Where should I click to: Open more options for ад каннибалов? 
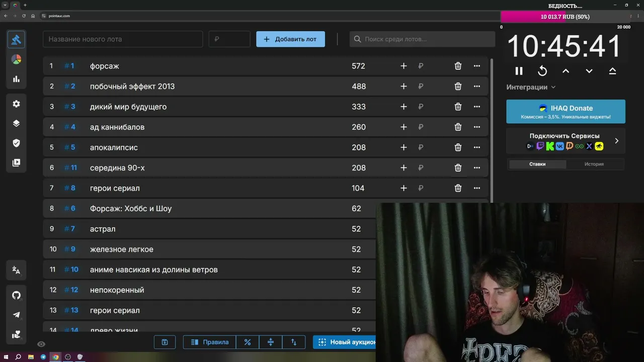click(477, 127)
